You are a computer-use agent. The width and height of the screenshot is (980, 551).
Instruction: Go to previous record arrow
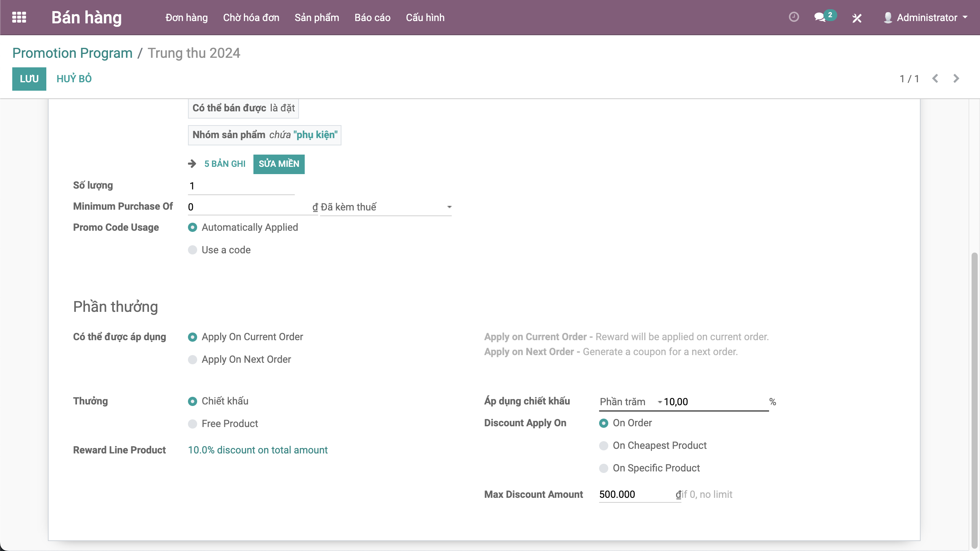(935, 78)
